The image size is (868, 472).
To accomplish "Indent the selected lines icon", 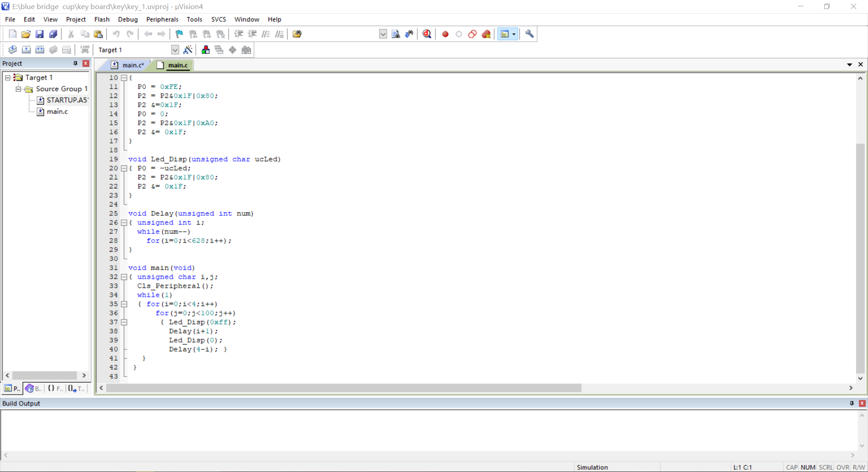I will pyautogui.click(x=239, y=34).
